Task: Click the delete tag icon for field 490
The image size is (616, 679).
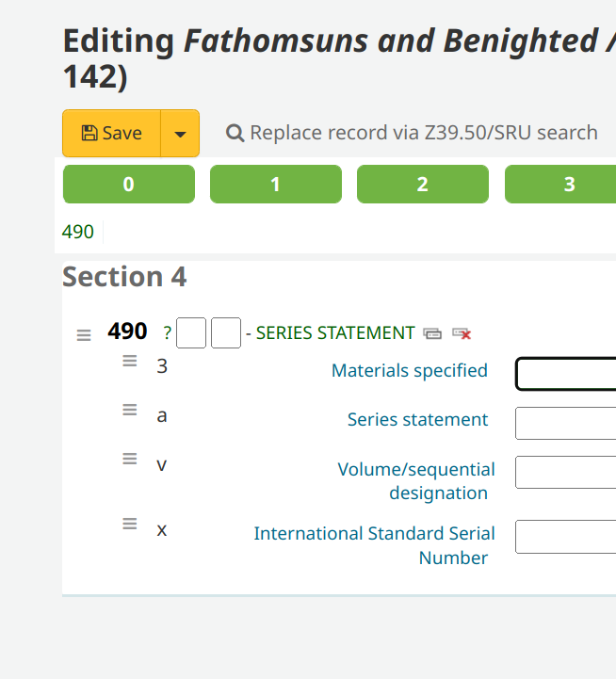Action: (x=462, y=333)
